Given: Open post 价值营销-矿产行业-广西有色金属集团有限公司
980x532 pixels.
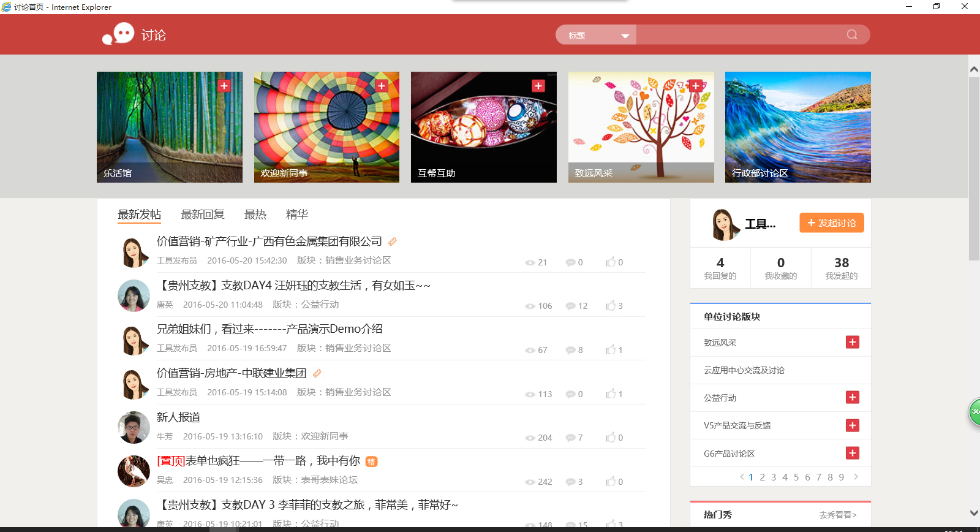Looking at the screenshot, I should (269, 241).
